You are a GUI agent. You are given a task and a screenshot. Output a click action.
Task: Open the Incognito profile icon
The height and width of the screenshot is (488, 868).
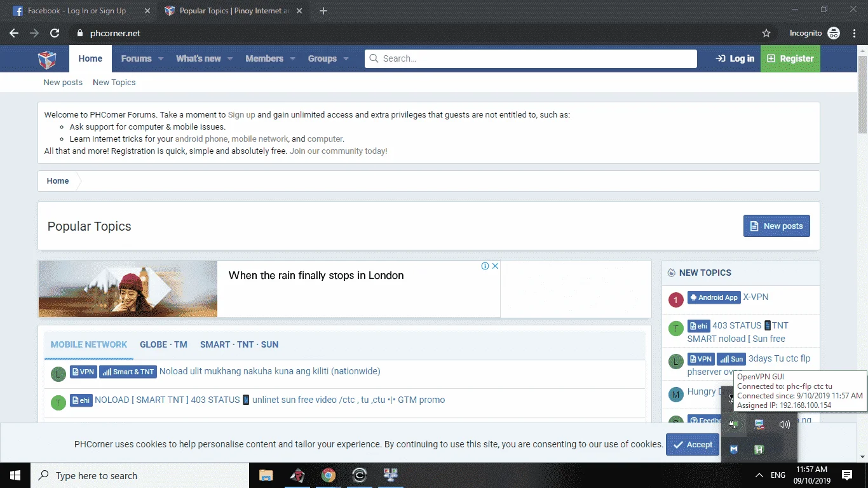(x=834, y=33)
